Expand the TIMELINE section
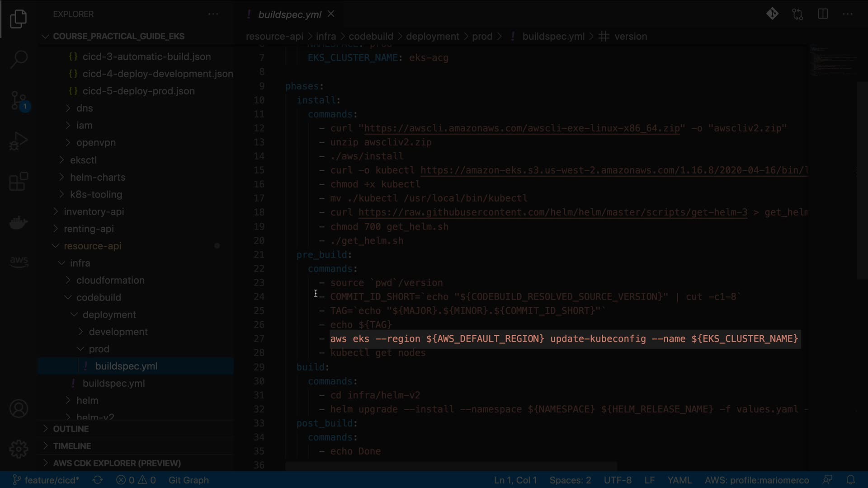 pos(72,446)
